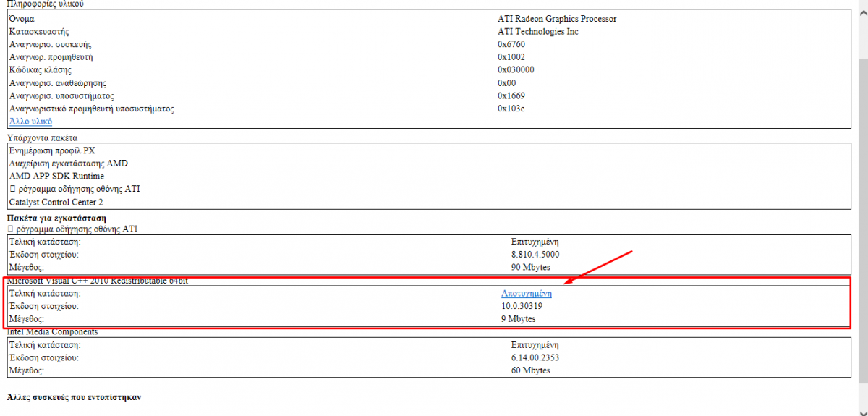Click 'Επιτυχημένη' status of Intel Media Components
This screenshot has width=868, height=416.
[x=535, y=344]
